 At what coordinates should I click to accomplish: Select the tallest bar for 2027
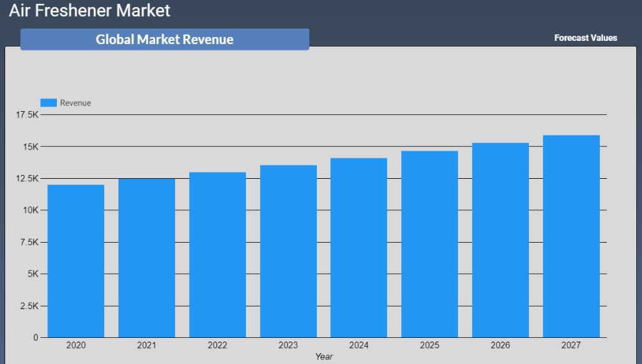pos(571,236)
